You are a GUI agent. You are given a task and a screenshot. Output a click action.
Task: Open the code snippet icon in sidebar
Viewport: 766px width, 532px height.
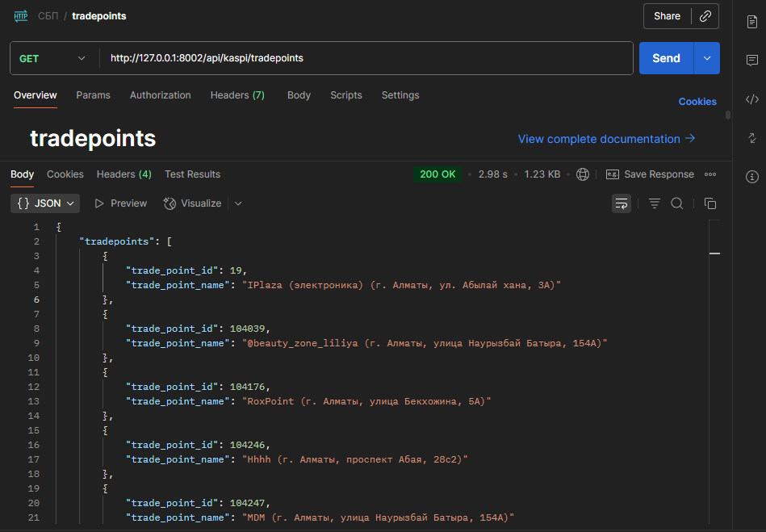751,99
